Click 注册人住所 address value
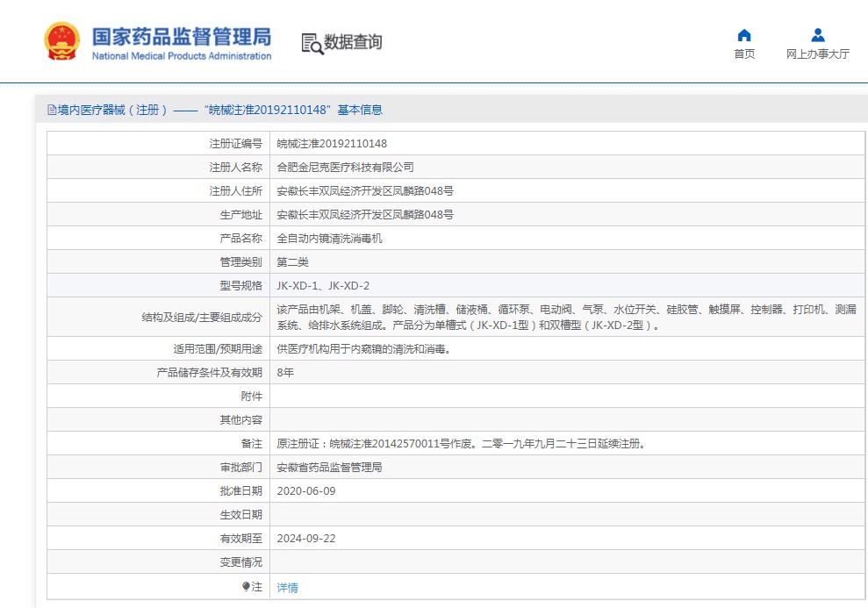Viewport: 868px width, 608px height. (365, 191)
